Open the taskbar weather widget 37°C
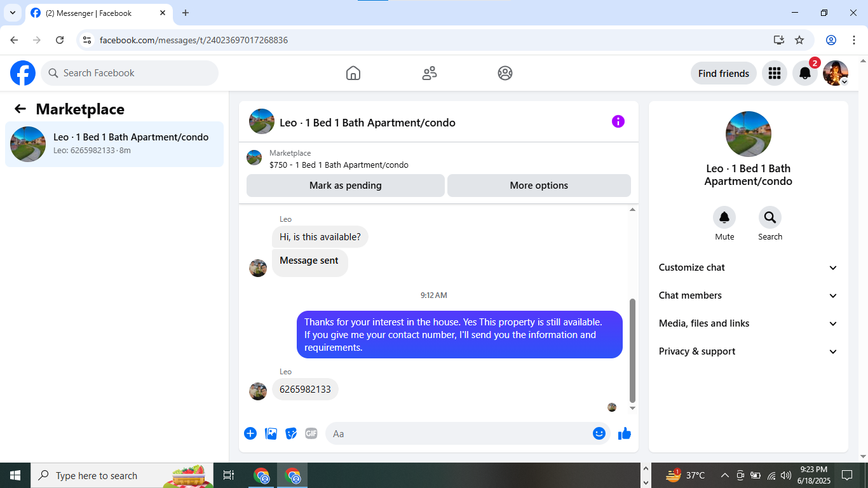This screenshot has width=868, height=488. (685, 475)
